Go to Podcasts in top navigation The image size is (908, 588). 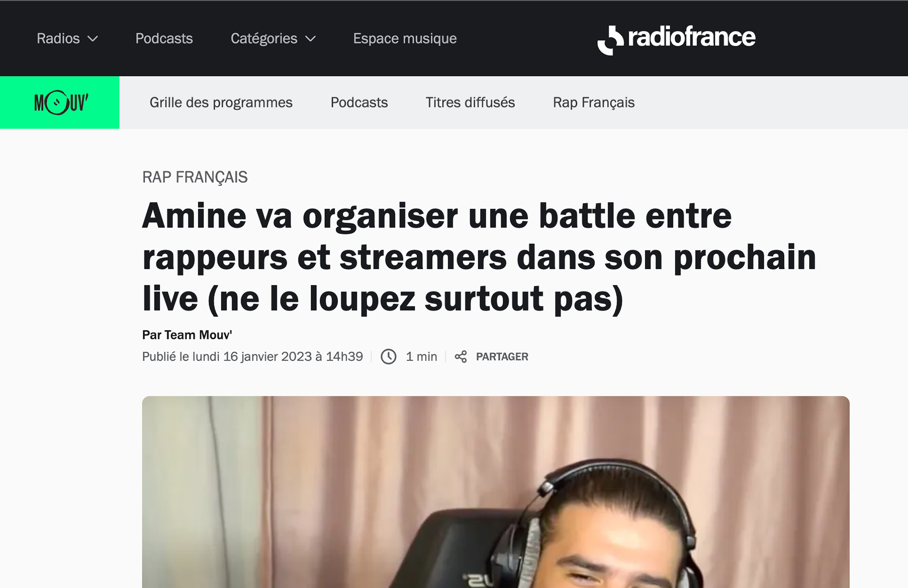click(x=164, y=38)
